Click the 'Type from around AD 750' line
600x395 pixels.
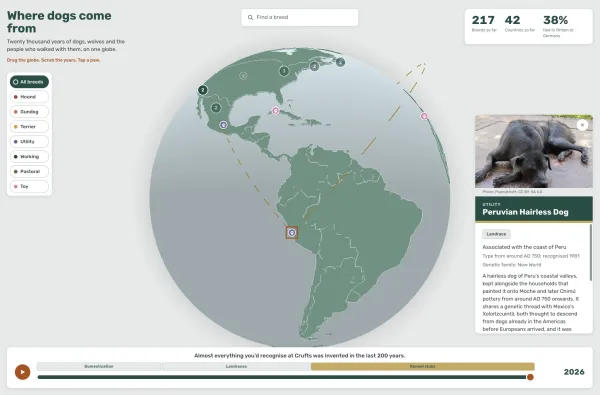point(531,256)
